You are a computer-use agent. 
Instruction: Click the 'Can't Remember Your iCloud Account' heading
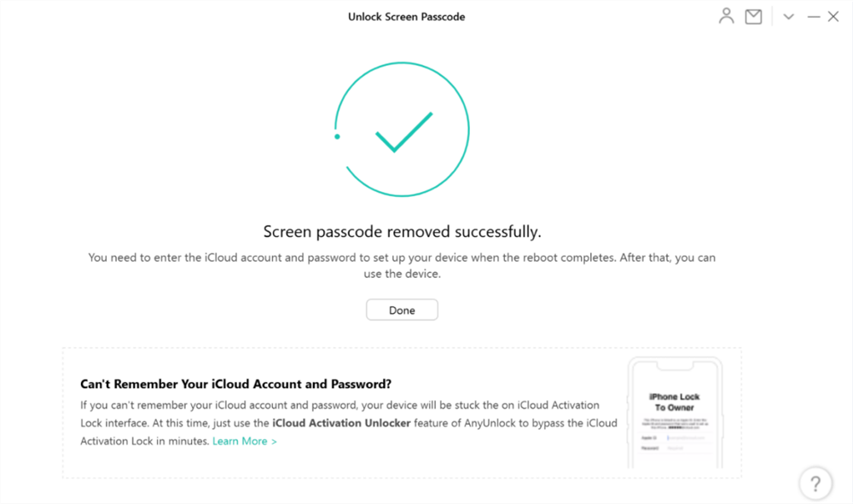(x=235, y=384)
